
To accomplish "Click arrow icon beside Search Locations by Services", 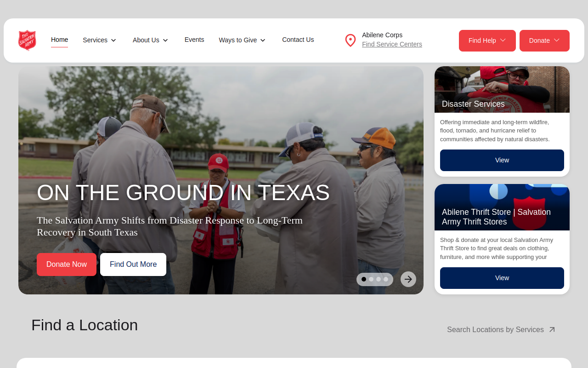I will click(552, 329).
